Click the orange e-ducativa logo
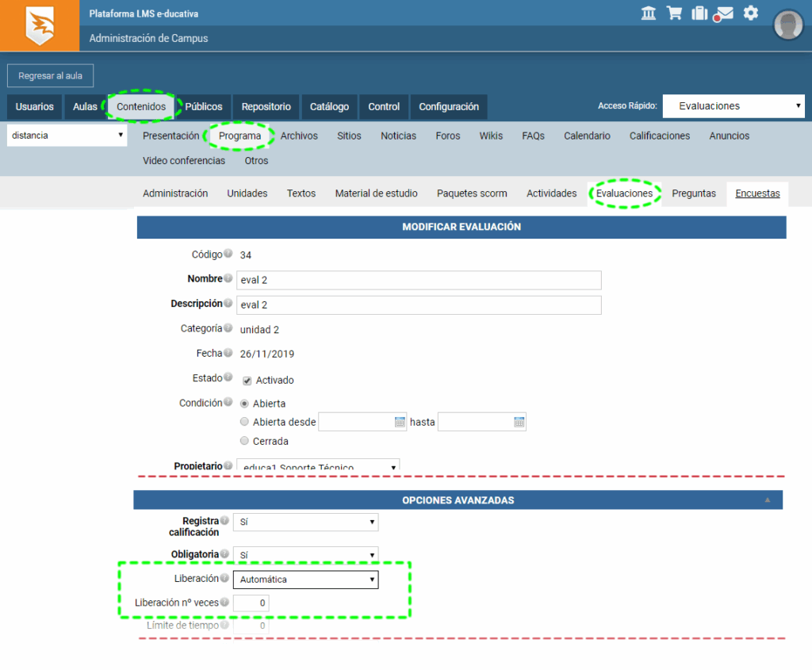 (x=40, y=25)
